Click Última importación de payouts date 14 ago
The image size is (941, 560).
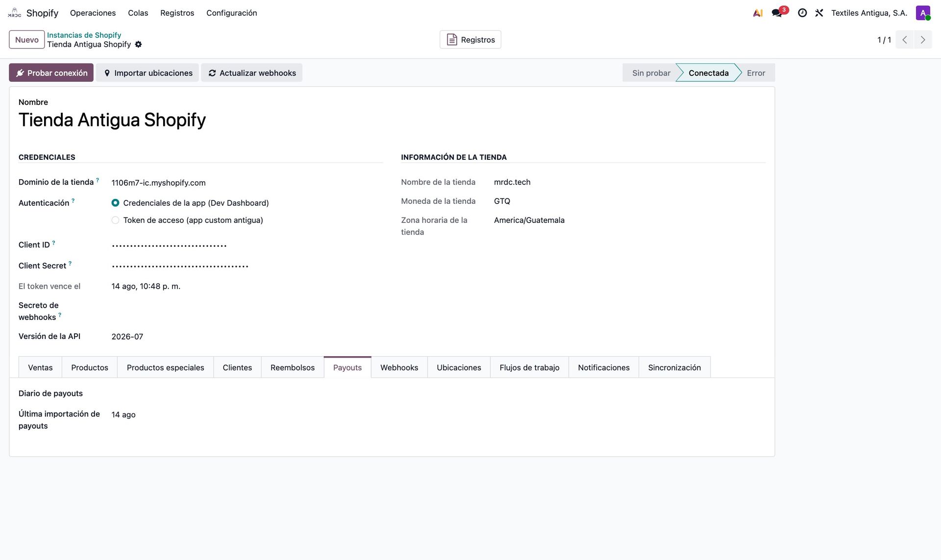124,414
